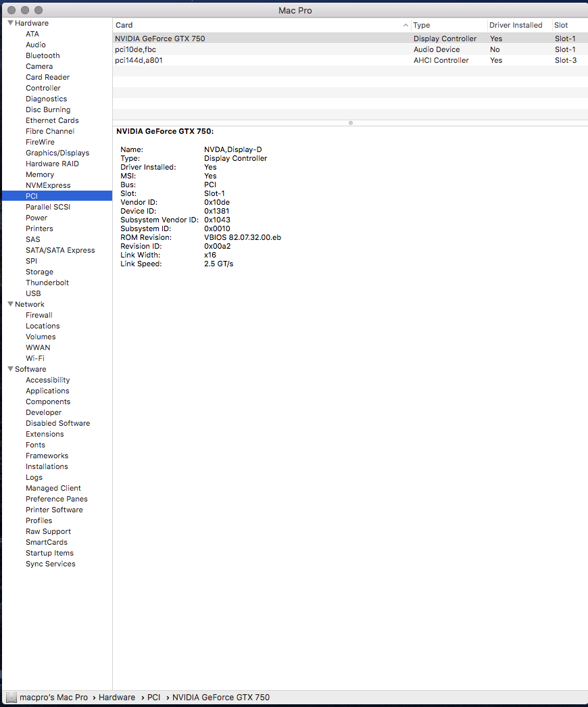The image size is (588, 707).
Task: Select Startup Items in sidebar
Action: point(49,554)
